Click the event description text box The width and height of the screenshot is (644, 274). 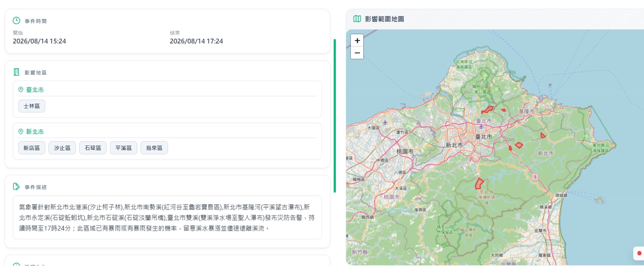coord(167,217)
